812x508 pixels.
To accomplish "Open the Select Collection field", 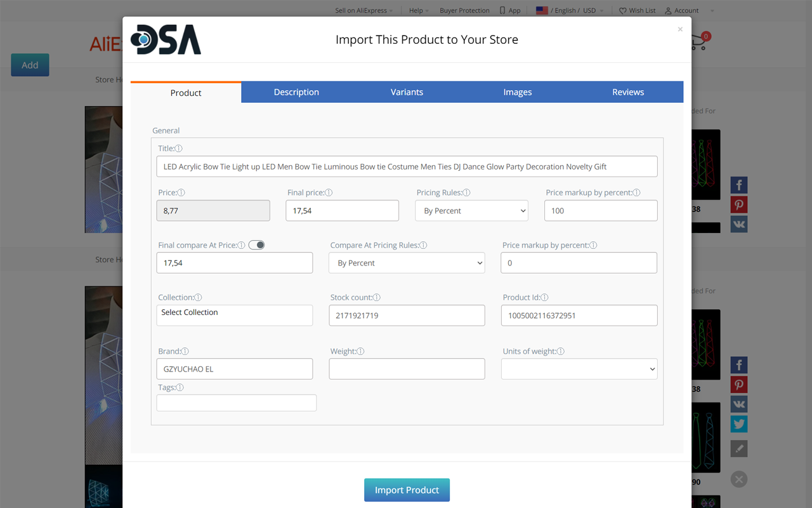I will pos(235,316).
